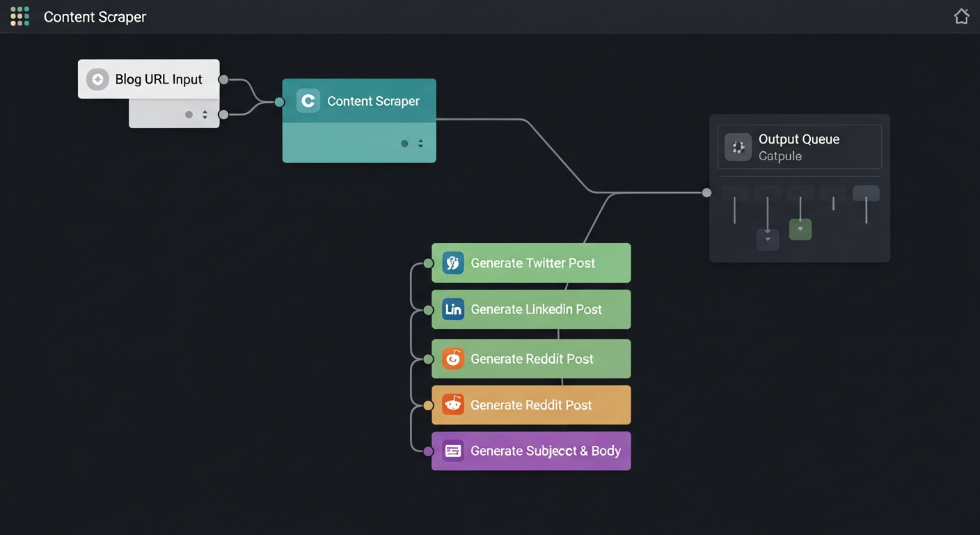Select the first slot in Output Queue
This screenshot has width=980, height=535.
point(735,193)
